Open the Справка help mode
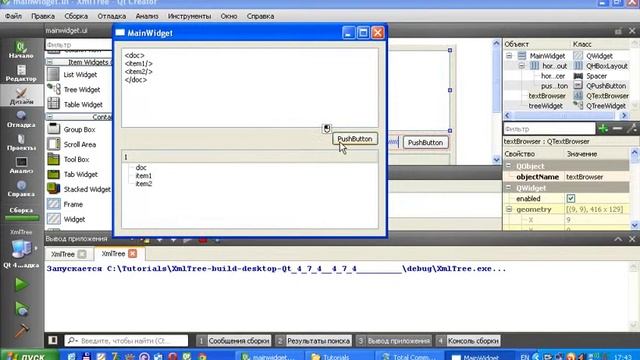Screen dimensions: 640x360 click(x=21, y=189)
